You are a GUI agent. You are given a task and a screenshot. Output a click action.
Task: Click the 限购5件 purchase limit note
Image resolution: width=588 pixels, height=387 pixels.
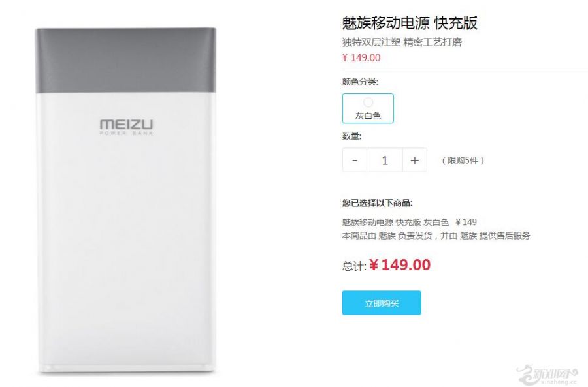click(x=463, y=161)
